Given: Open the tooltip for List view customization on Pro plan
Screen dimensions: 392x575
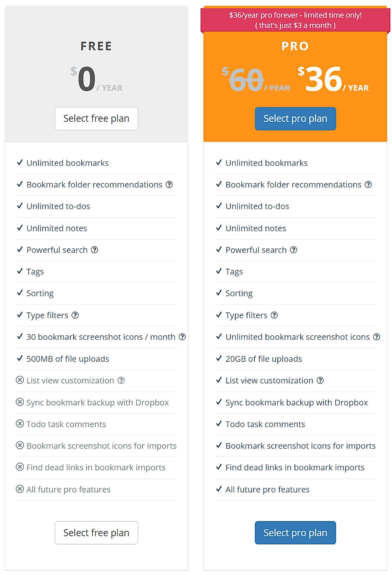Looking at the screenshot, I should coord(321,381).
